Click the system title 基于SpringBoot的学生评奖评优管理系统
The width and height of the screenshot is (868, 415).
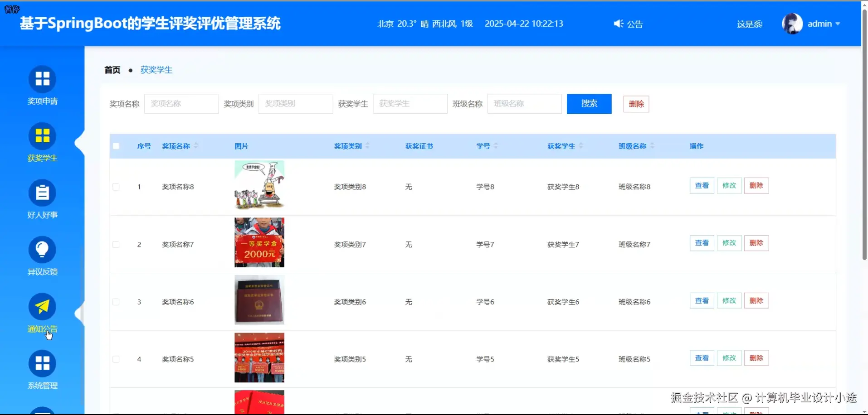pos(150,23)
